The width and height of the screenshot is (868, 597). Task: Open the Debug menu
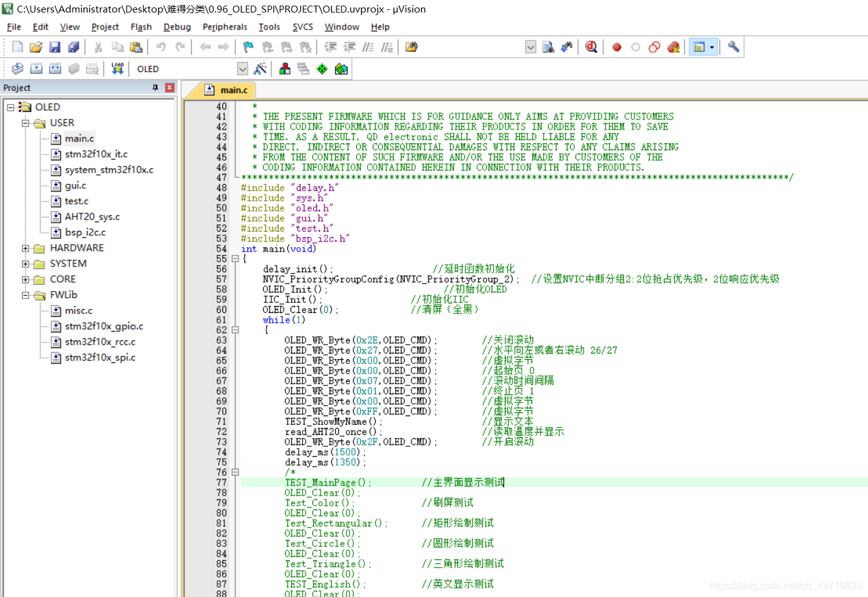tap(177, 27)
